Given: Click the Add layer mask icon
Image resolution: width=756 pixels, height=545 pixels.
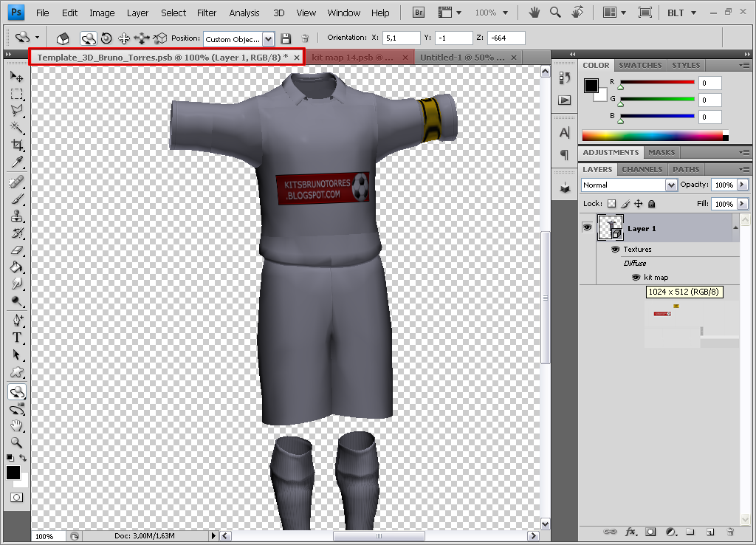Looking at the screenshot, I should (x=650, y=532).
